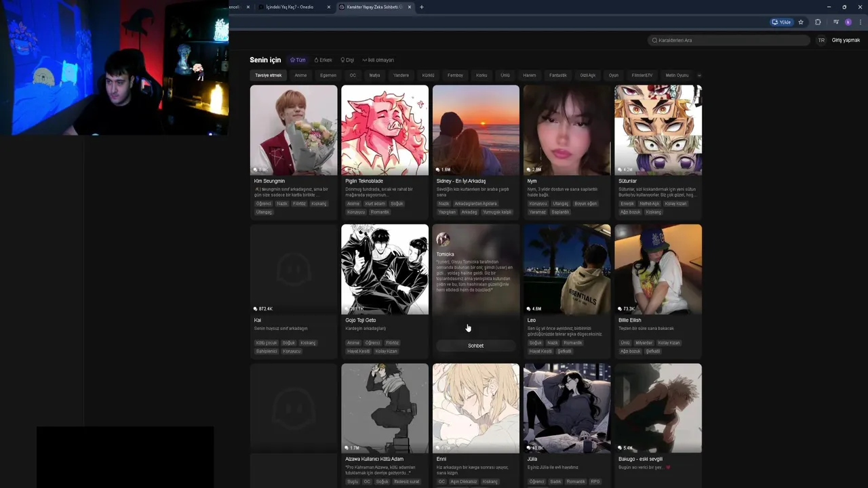This screenshot has width=868, height=488.
Task: Click the Senin için heading
Action: pos(265,60)
